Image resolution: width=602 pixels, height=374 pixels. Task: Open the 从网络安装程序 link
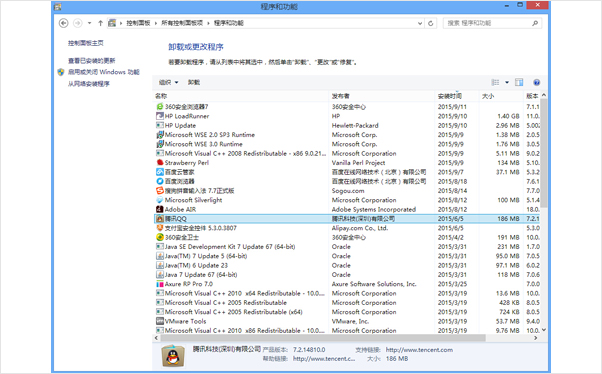tap(89, 84)
